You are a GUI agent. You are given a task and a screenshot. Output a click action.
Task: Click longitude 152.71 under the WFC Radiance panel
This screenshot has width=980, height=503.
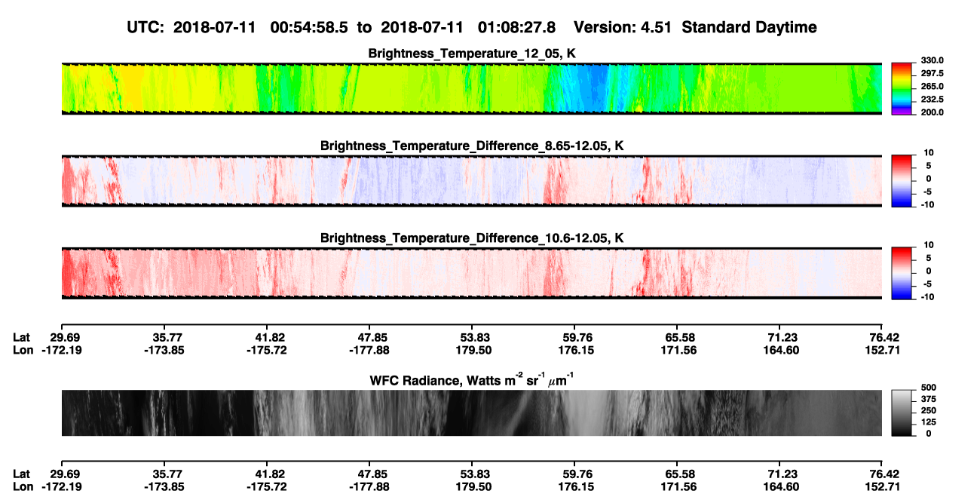883,487
